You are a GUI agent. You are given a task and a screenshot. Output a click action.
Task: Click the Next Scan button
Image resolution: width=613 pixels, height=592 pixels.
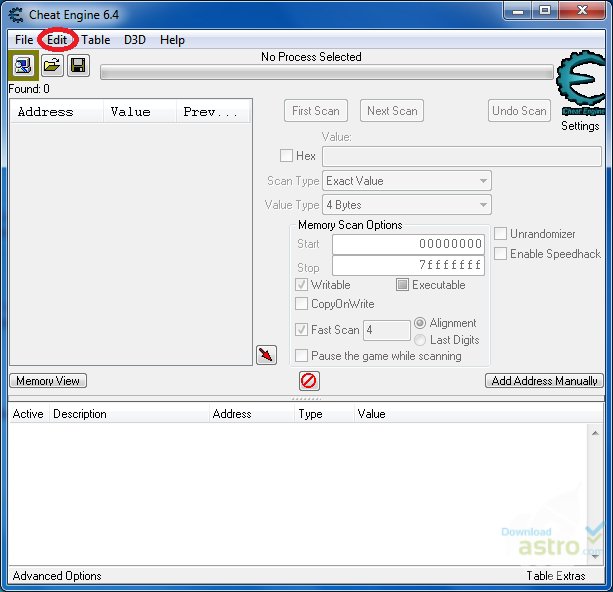point(392,111)
